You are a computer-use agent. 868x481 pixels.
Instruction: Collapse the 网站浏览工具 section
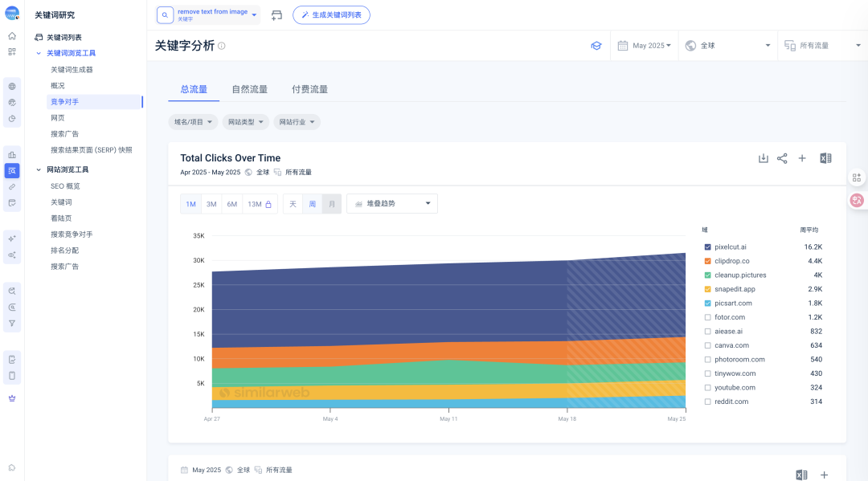(39, 169)
